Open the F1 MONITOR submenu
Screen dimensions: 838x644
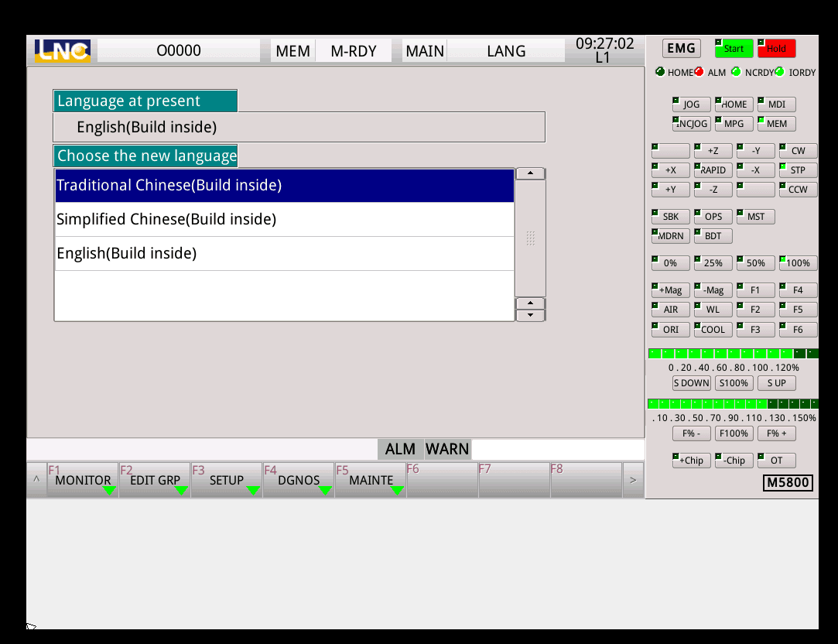[x=83, y=480]
